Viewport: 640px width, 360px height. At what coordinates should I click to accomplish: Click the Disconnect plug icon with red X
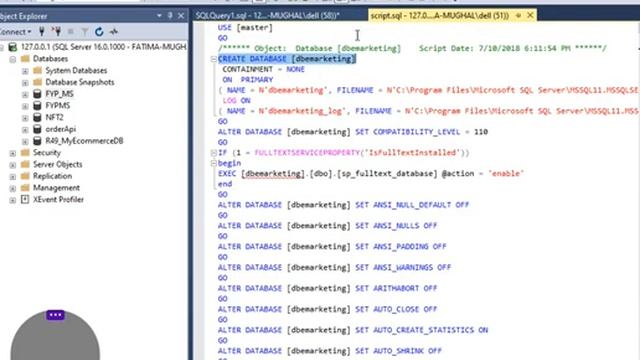pyautogui.click(x=56, y=31)
